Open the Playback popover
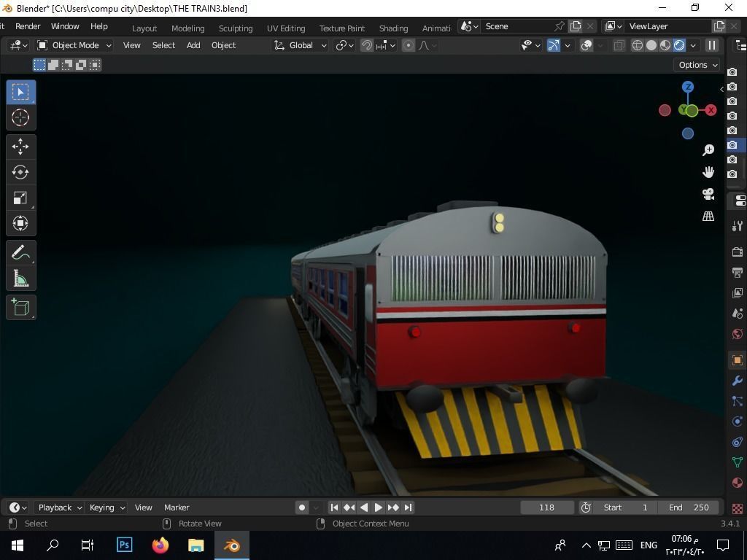 pos(60,507)
